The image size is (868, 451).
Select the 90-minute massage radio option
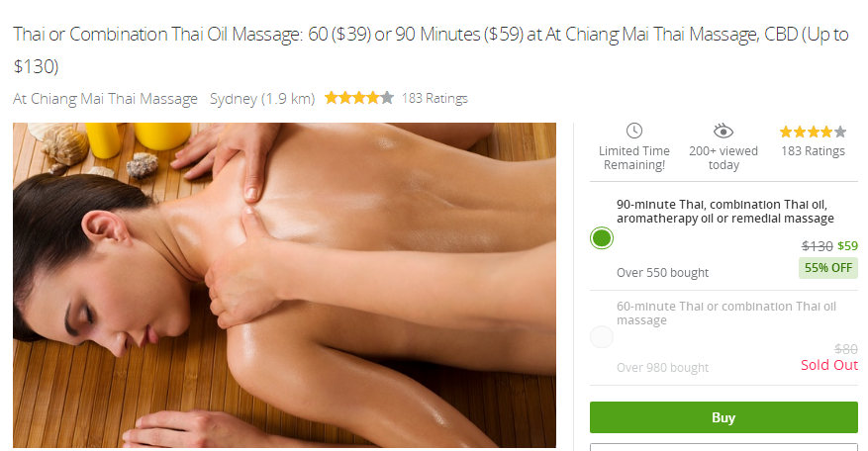coord(602,238)
